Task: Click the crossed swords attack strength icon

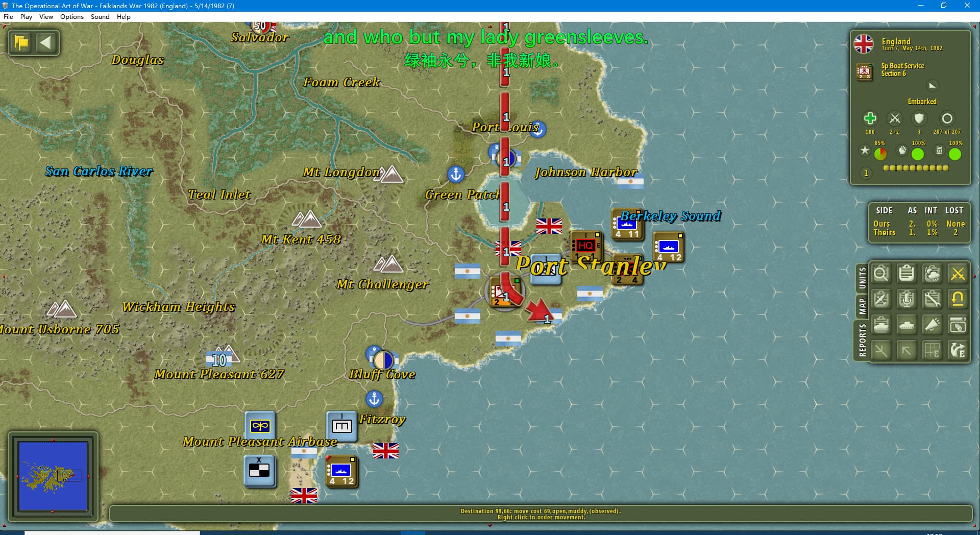Action: tap(894, 118)
